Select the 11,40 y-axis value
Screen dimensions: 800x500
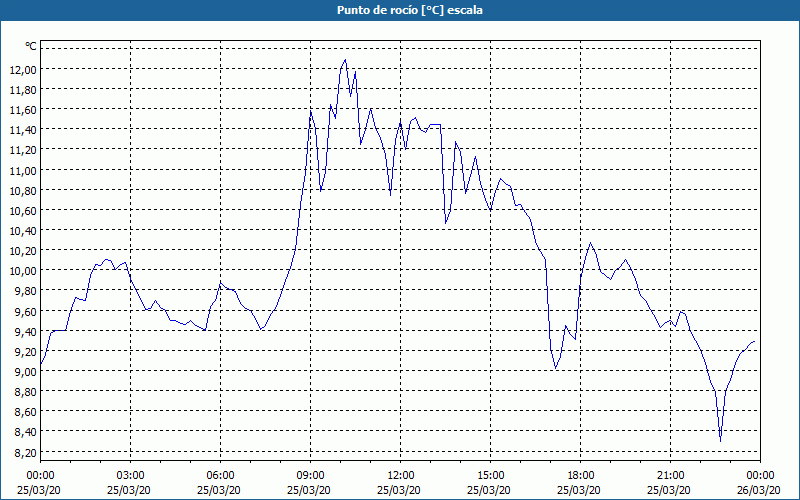pos(23,130)
